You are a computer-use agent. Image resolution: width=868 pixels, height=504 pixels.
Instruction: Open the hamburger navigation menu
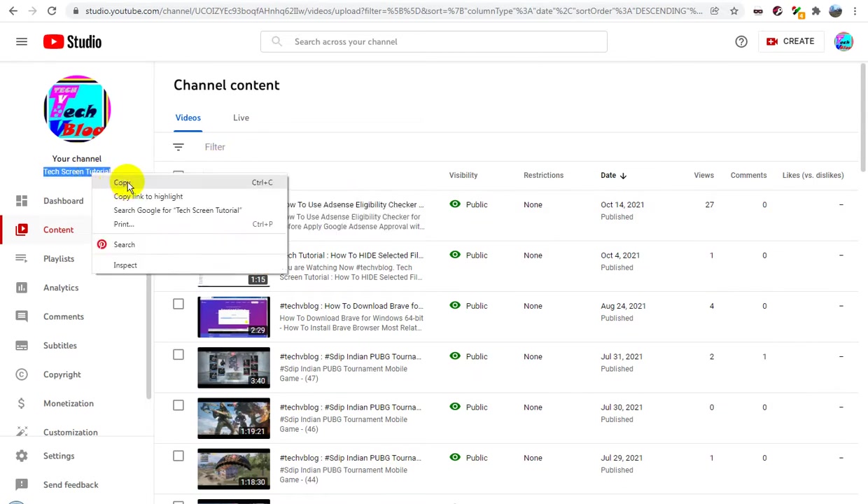[x=22, y=42]
